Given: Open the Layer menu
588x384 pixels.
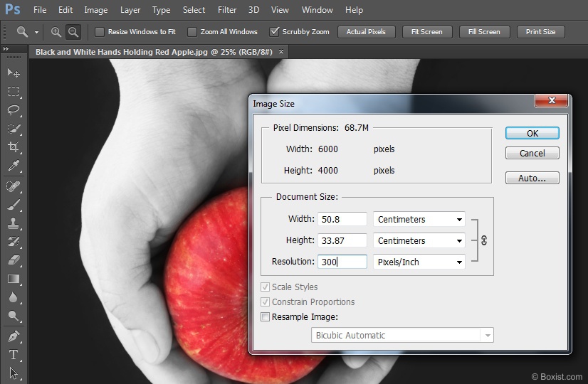Looking at the screenshot, I should [x=130, y=10].
